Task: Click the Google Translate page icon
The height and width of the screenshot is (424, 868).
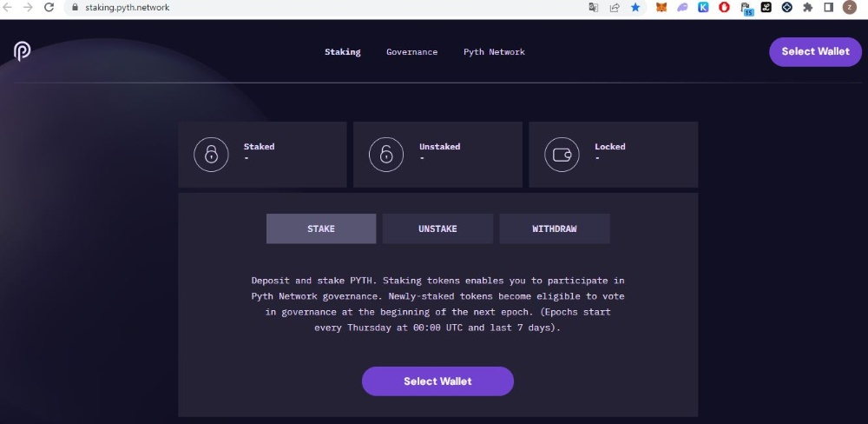Action: pos(594,7)
